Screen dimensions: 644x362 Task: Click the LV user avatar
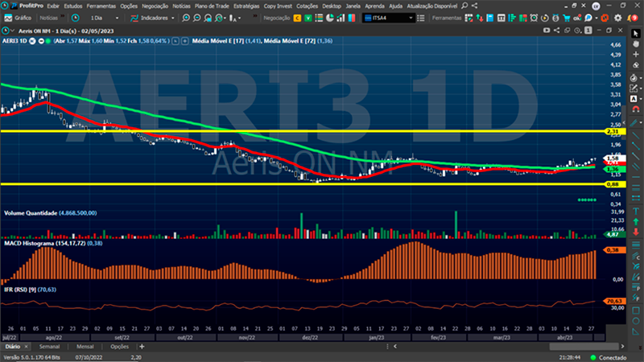[596, 6]
